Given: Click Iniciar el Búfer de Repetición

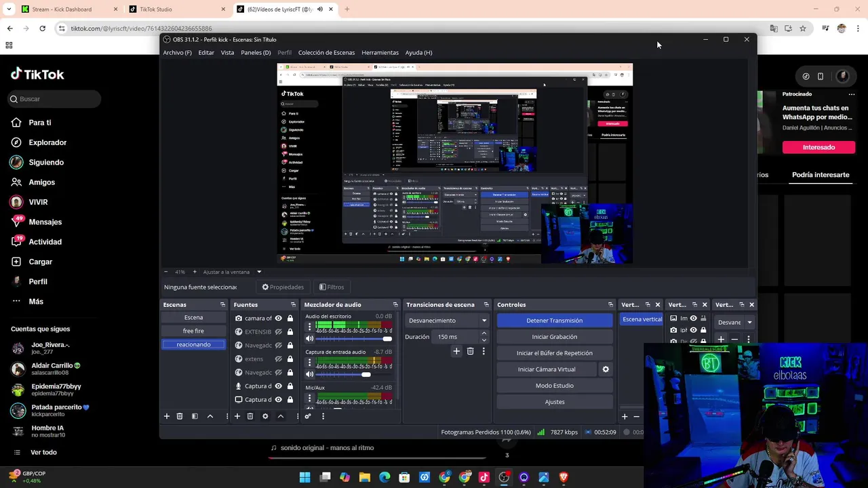Looking at the screenshot, I should pos(554,353).
